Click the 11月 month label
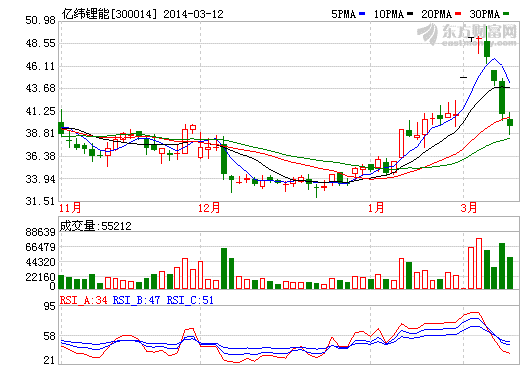The width and height of the screenshot is (520, 365). [x=70, y=208]
